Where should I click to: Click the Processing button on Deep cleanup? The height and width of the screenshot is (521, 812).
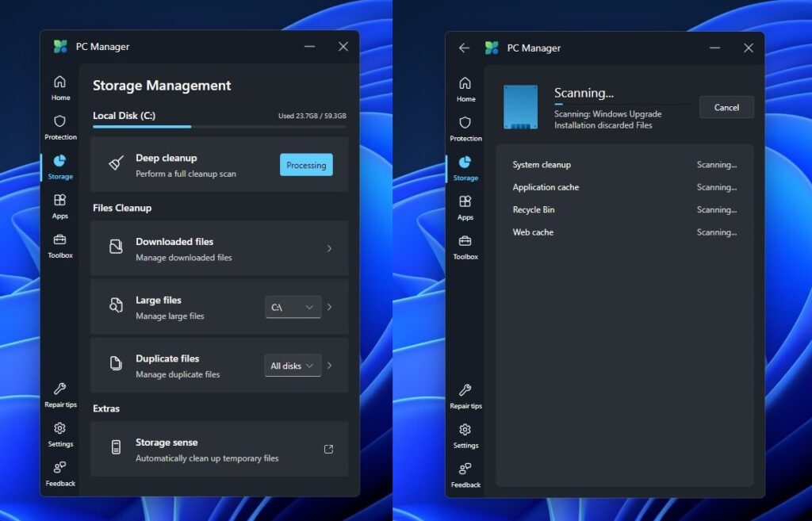tap(306, 165)
